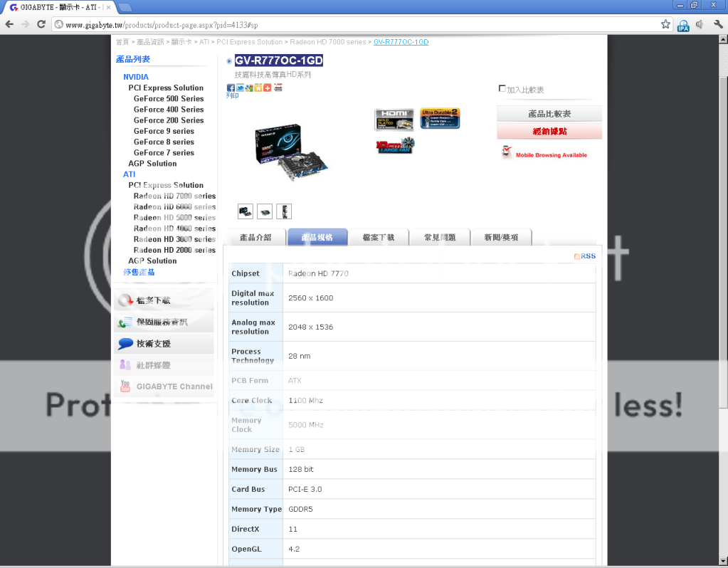Click the Twitter share icon
The height and width of the screenshot is (568, 728).
[240, 88]
